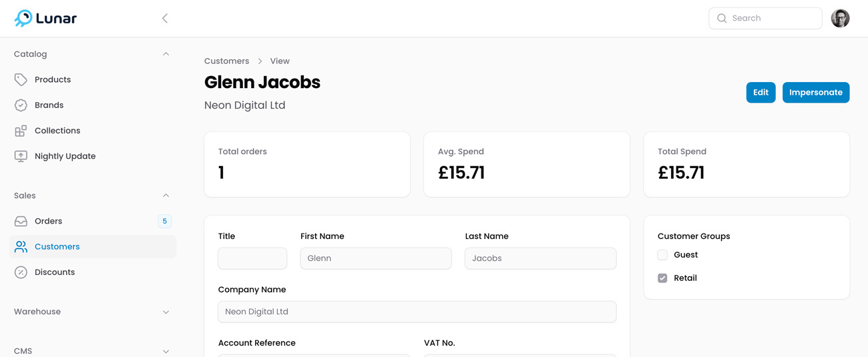Collapse the sidebar with the back arrow
The height and width of the screenshot is (357, 868).
(x=165, y=18)
